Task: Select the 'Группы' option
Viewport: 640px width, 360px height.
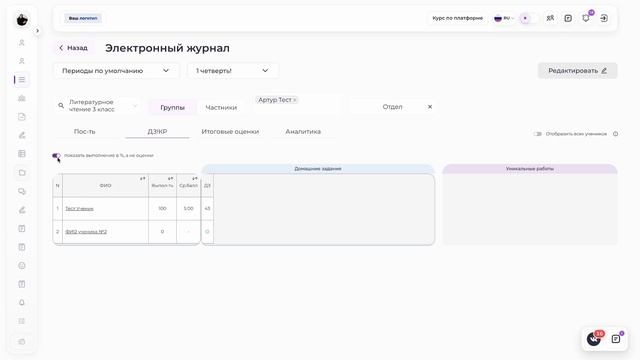Action: (x=172, y=107)
